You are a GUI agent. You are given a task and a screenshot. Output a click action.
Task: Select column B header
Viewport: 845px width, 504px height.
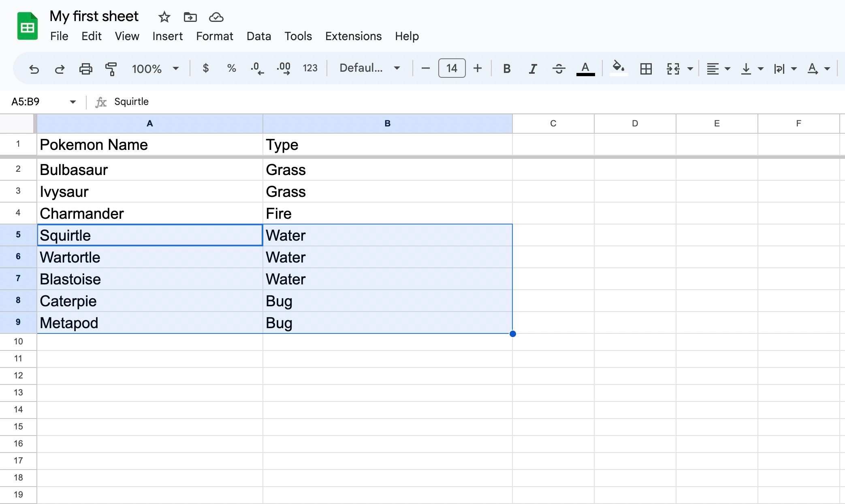[x=388, y=124]
